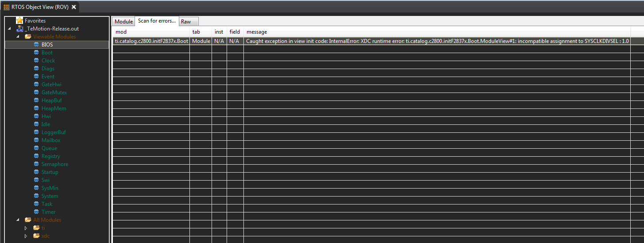Image resolution: width=644 pixels, height=243 pixels.
Task: Click the ROV grid icon in the view tab
Action: (x=6, y=7)
